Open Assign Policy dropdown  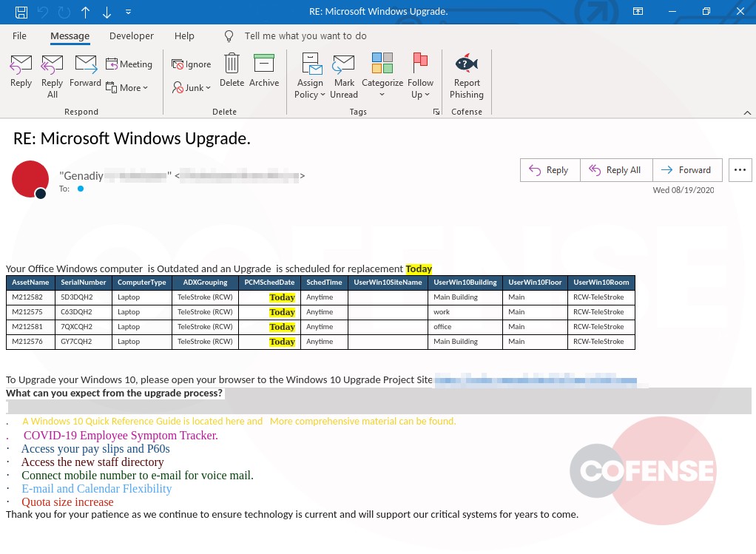309,77
